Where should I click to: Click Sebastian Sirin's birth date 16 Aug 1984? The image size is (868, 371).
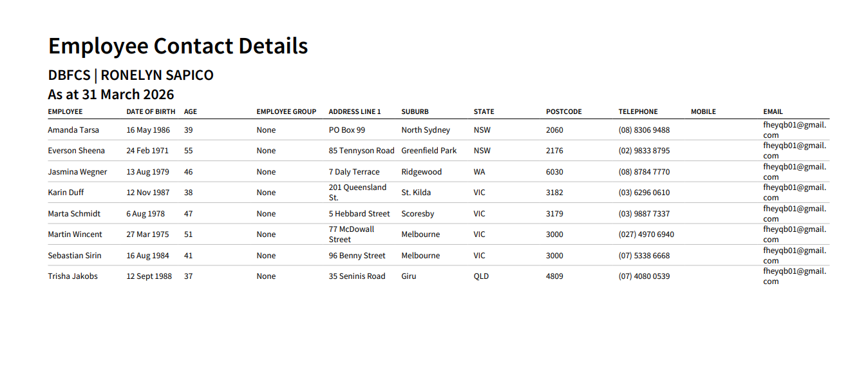pyautogui.click(x=147, y=256)
